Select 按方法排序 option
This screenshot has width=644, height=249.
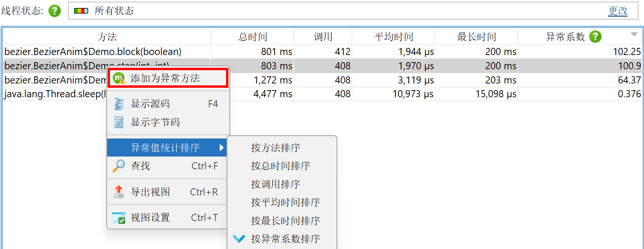(x=282, y=148)
